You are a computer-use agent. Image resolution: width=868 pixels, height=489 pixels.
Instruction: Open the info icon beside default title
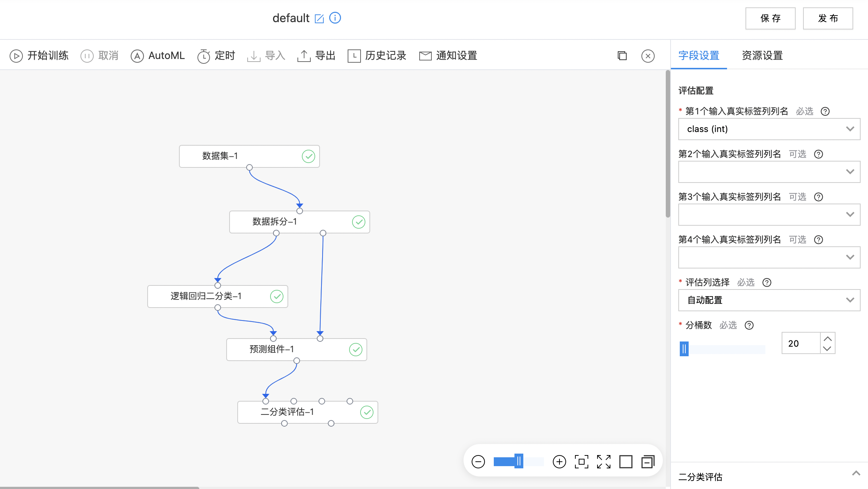coord(335,18)
